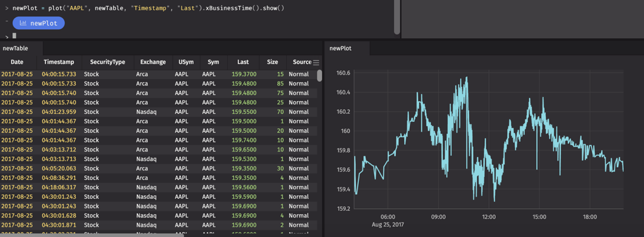Select timestamp cell 04:18:06.317
The image size is (644, 237).
(59, 187)
